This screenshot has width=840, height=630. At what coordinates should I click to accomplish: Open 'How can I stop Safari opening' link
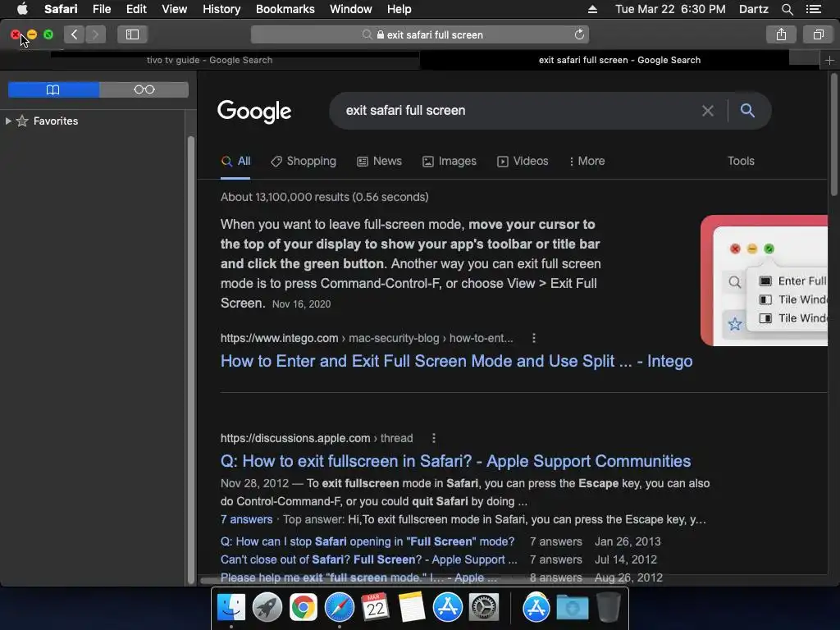[367, 541]
